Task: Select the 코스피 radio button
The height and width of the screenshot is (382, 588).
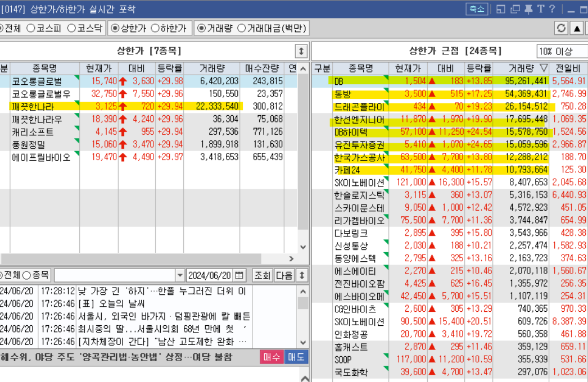Action: pyautogui.click(x=44, y=28)
